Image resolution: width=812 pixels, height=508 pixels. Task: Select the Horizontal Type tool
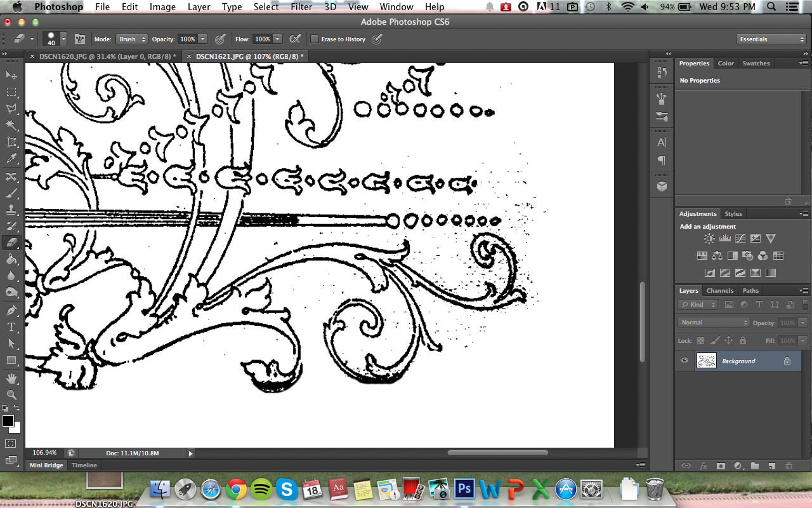tap(11, 327)
